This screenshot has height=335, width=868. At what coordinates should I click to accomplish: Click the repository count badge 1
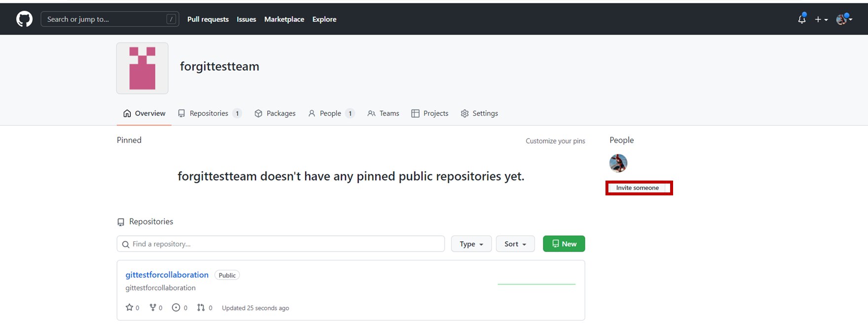point(237,113)
